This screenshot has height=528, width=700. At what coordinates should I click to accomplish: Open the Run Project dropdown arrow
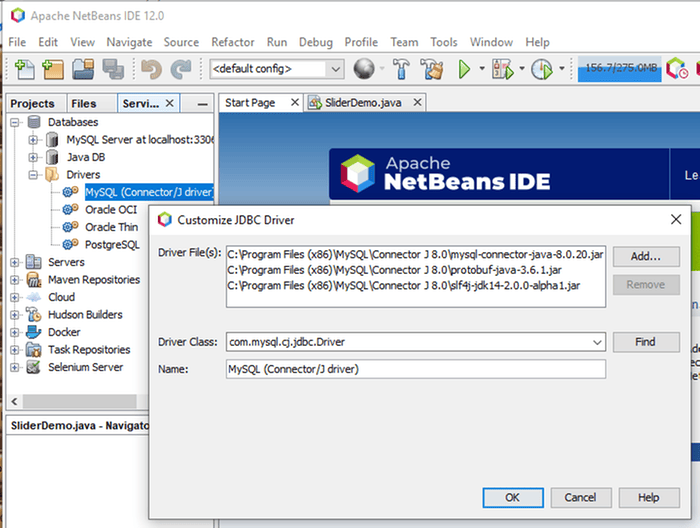pos(482,69)
